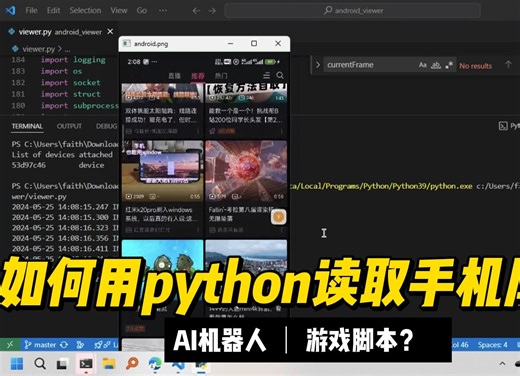Open File Explorer on the taskbar
Screen dimensions: 520x376
pyautogui.click(x=109, y=364)
